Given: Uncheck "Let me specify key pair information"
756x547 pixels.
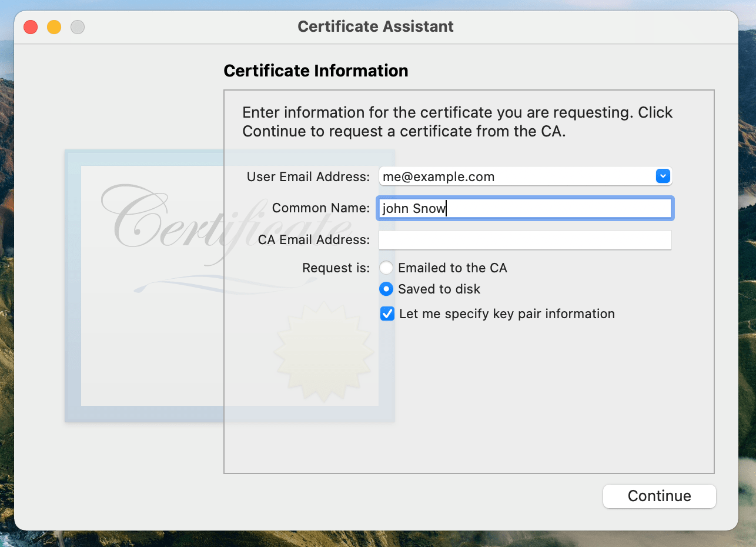Looking at the screenshot, I should tap(387, 314).
